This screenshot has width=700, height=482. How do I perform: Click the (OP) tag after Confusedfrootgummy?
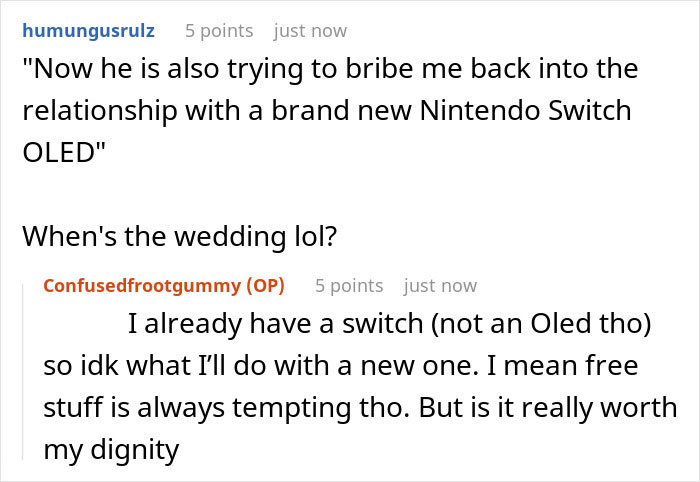265,286
